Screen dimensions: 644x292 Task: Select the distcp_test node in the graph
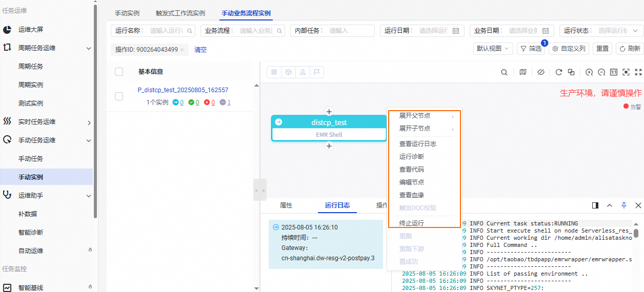tap(329, 128)
